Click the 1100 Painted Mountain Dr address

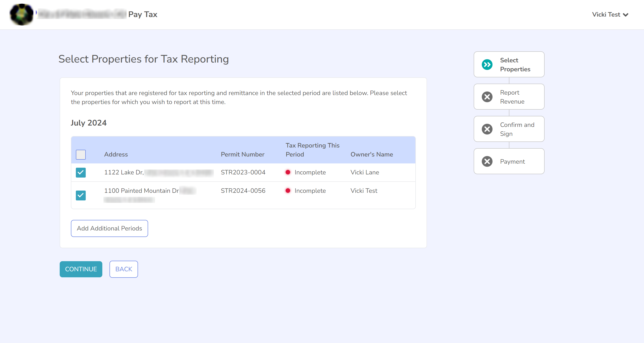click(142, 191)
